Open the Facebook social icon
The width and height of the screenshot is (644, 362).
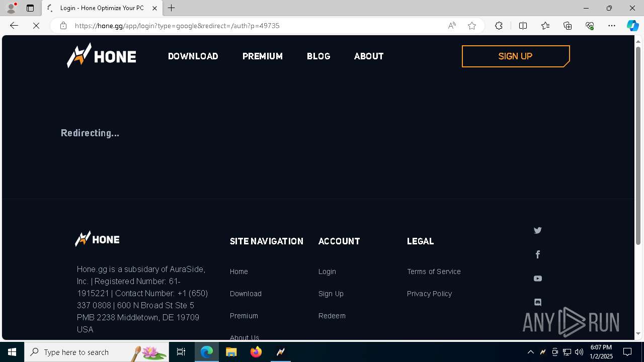[x=538, y=254]
